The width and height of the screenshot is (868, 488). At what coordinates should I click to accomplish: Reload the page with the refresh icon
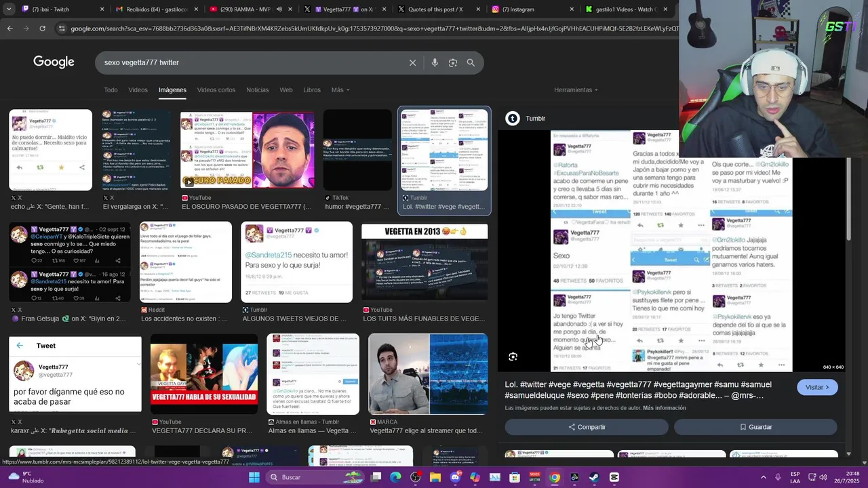(x=42, y=28)
